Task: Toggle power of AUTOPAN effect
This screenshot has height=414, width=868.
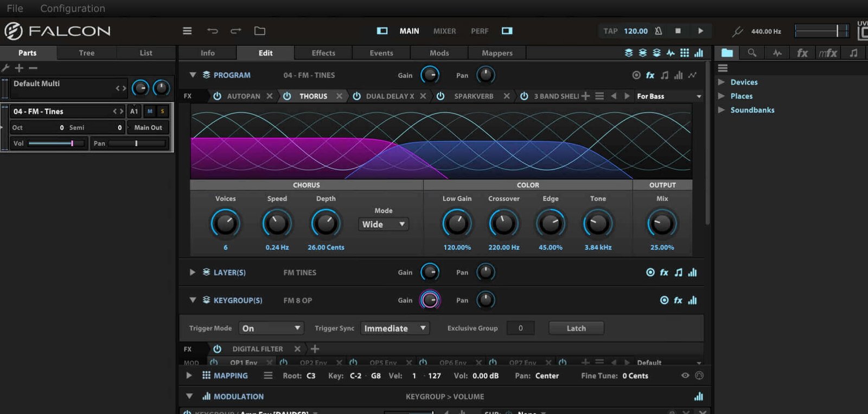Action: (217, 96)
